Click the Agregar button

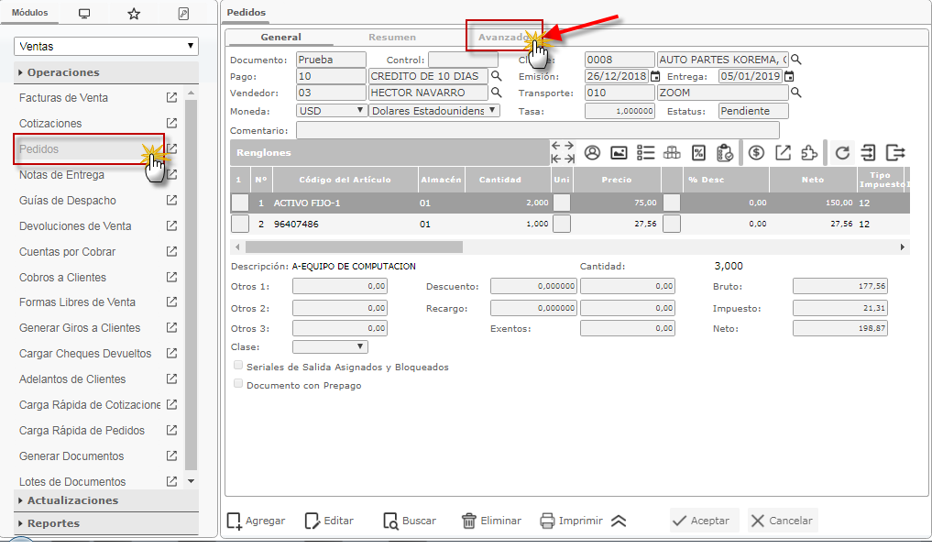pos(256,521)
